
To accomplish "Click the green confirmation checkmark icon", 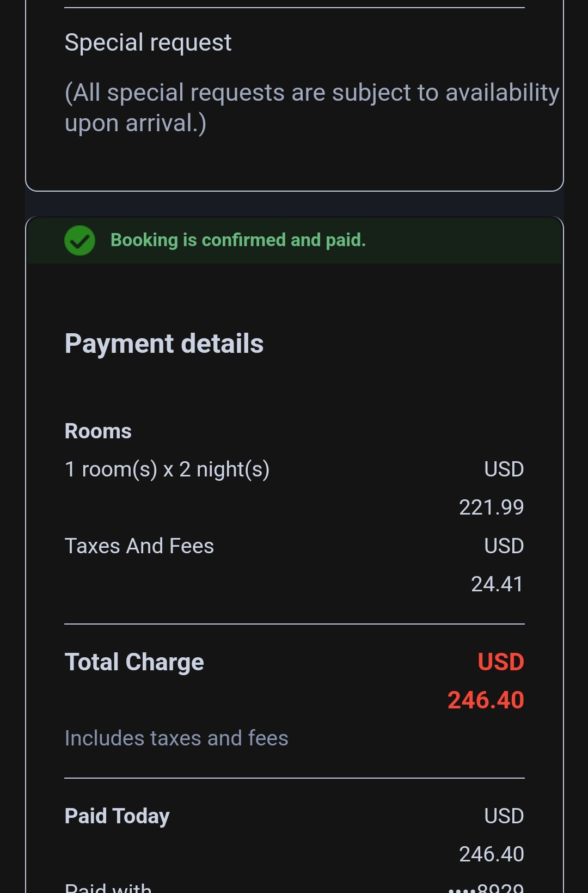I will (x=79, y=241).
